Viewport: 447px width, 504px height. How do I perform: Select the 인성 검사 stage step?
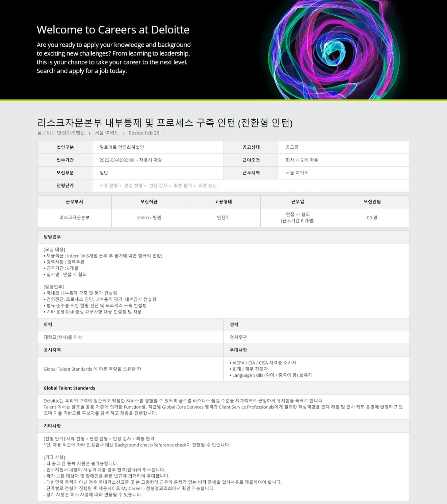pos(158,185)
